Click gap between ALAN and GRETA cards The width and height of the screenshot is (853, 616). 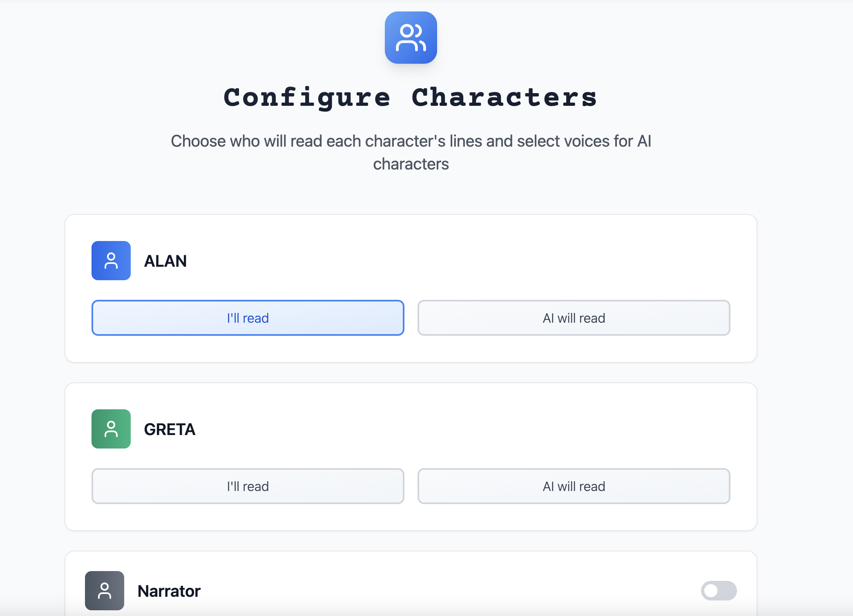411,373
